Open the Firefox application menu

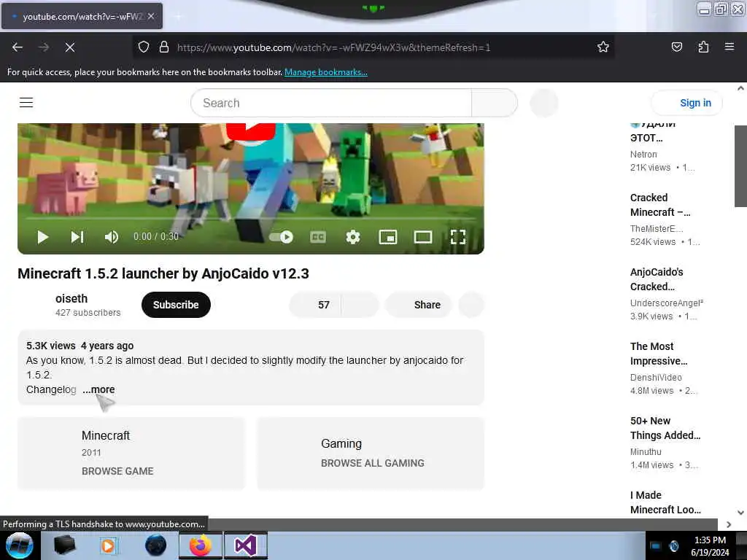pos(729,47)
